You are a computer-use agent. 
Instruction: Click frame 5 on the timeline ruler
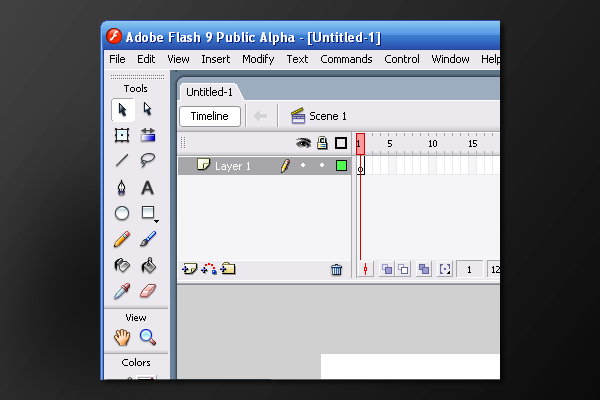coord(390,144)
